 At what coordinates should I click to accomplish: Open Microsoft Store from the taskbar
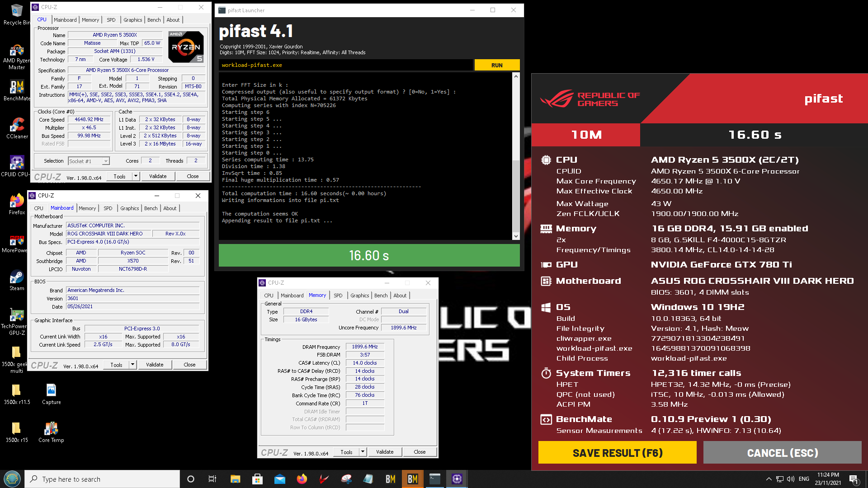click(x=257, y=479)
